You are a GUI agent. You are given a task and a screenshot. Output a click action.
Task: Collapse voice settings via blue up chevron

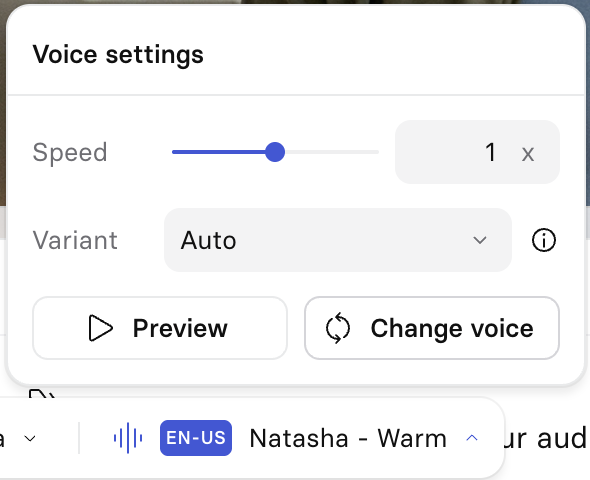tap(472, 438)
